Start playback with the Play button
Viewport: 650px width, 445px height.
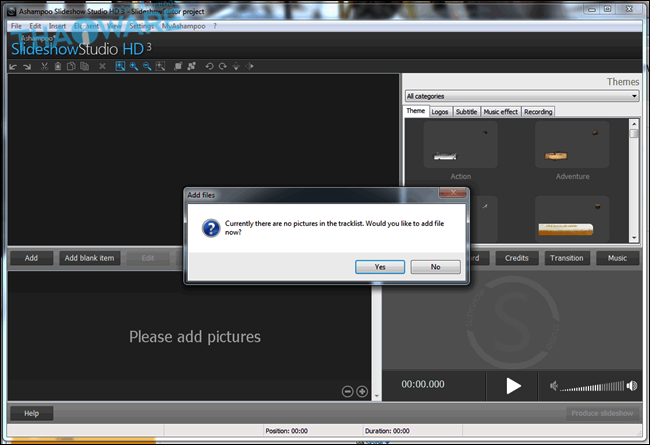513,386
